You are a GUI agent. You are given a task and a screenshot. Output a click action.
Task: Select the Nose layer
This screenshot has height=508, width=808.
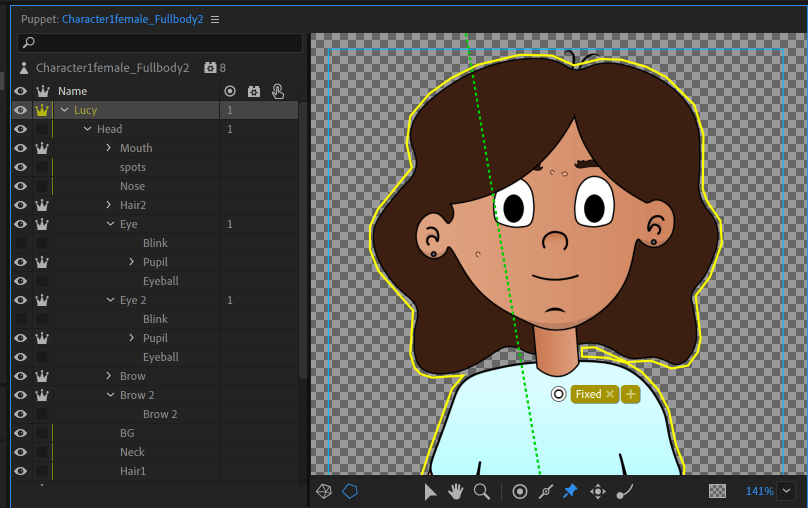(132, 186)
